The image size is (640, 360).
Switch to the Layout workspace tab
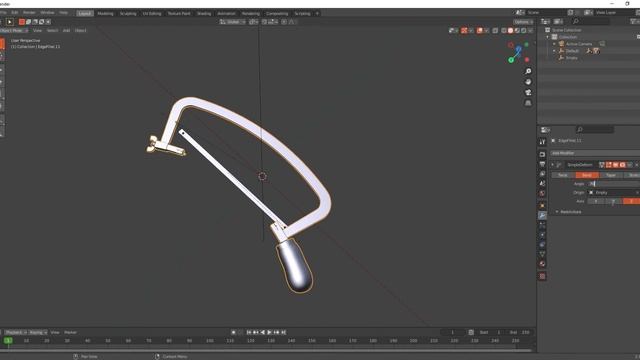(x=84, y=13)
